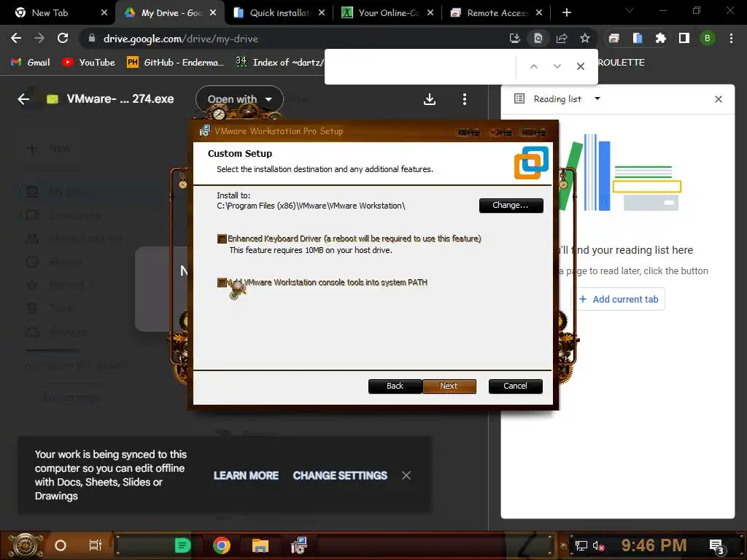Open a new browser tab with plus
This screenshot has width=747, height=560.
(566, 13)
